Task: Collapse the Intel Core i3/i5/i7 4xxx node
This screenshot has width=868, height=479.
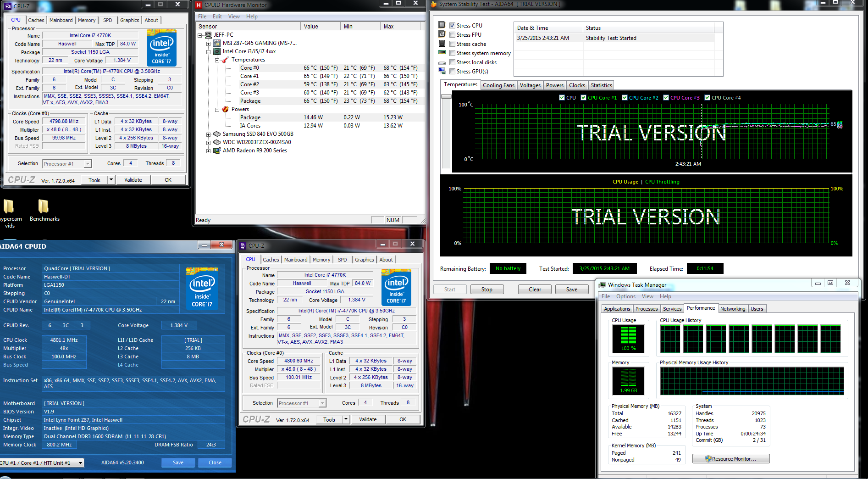Action: [209, 52]
